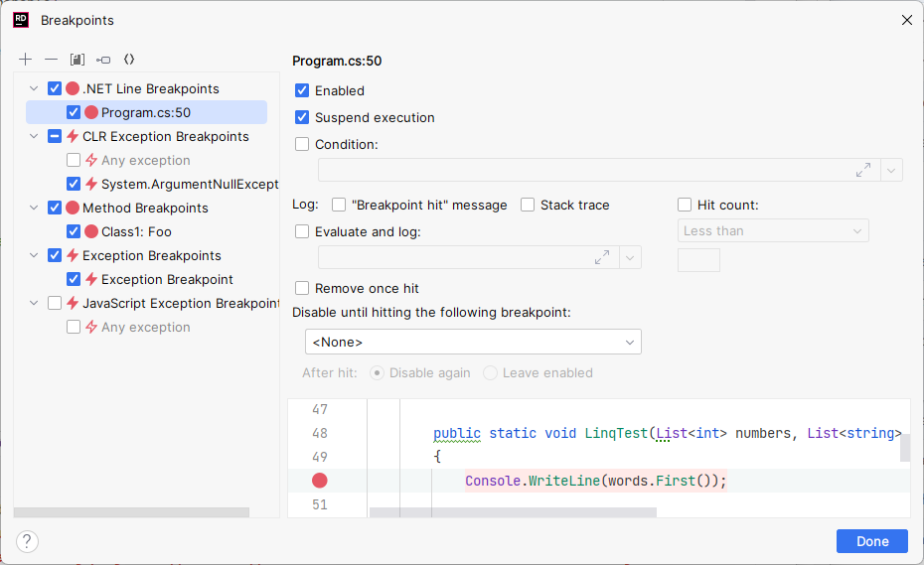Select System.ArgumentNullException breakpoint
Screen dimensions: 924x565
pos(190,184)
